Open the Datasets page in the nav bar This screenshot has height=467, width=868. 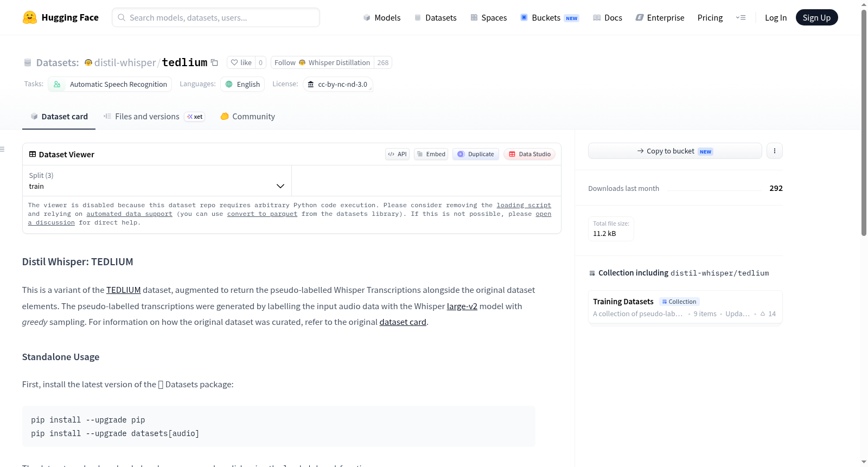[435, 18]
